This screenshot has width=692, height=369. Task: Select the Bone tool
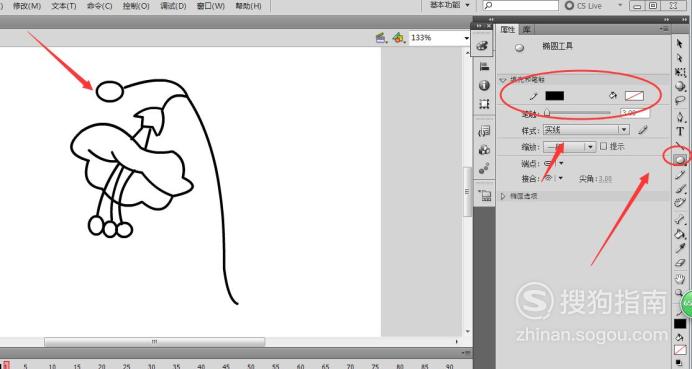680,219
